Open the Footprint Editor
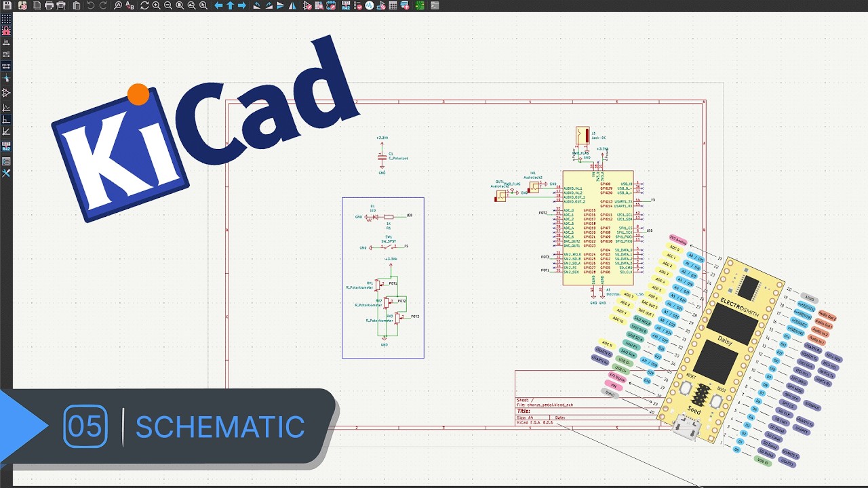This screenshot has width=868, height=488. coord(331,5)
